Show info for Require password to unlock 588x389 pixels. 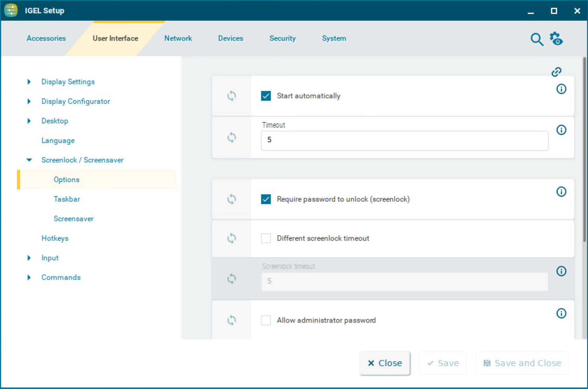tap(561, 192)
